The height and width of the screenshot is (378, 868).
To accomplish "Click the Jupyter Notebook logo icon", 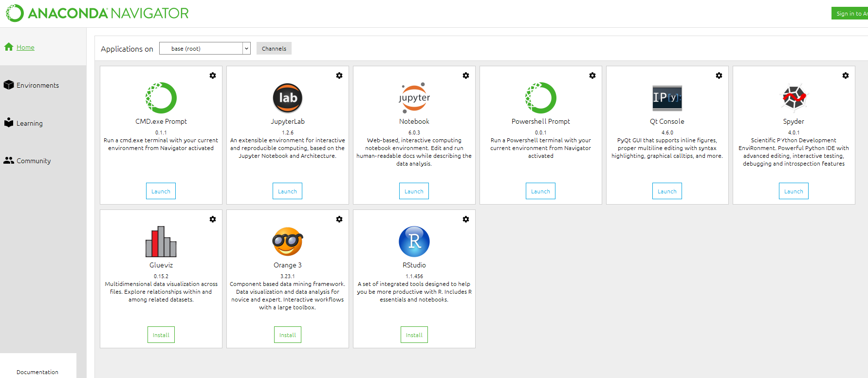I will click(x=414, y=98).
